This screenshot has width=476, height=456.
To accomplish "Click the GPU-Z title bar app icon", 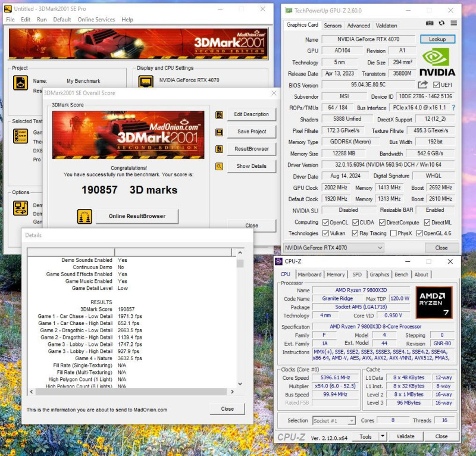I will (x=289, y=11).
